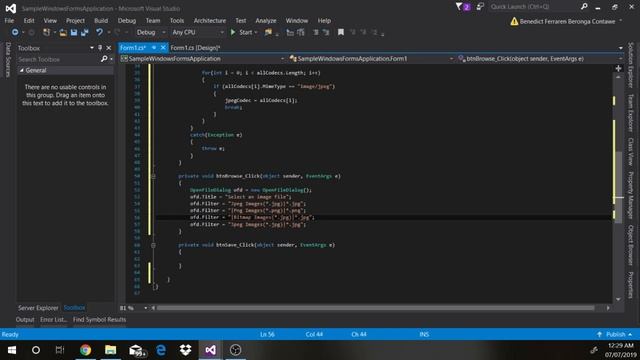Click the split editor plus icon

pyautogui.click(x=618, y=68)
